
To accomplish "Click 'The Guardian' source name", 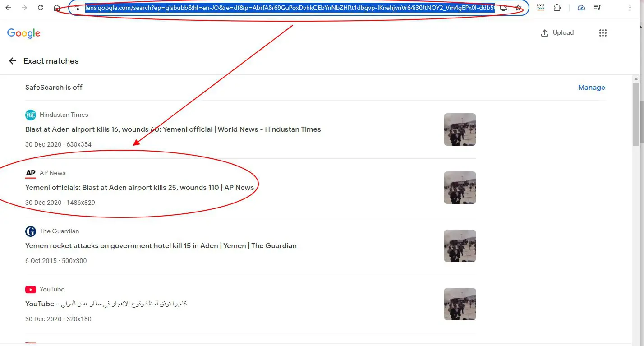I will (60, 231).
